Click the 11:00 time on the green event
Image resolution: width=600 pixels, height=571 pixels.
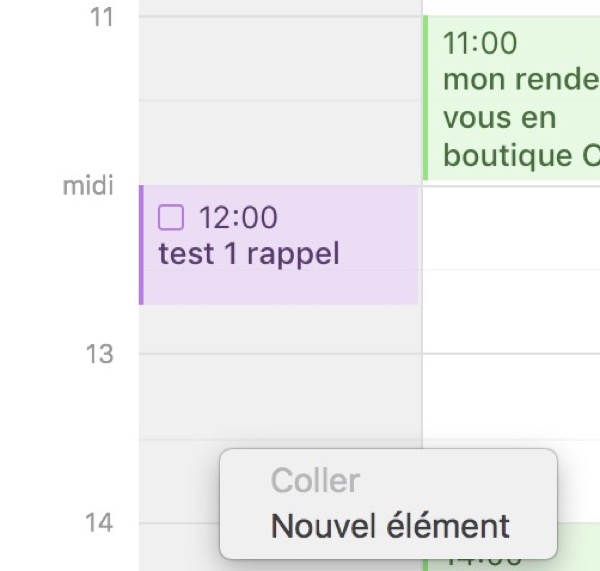pos(480,44)
